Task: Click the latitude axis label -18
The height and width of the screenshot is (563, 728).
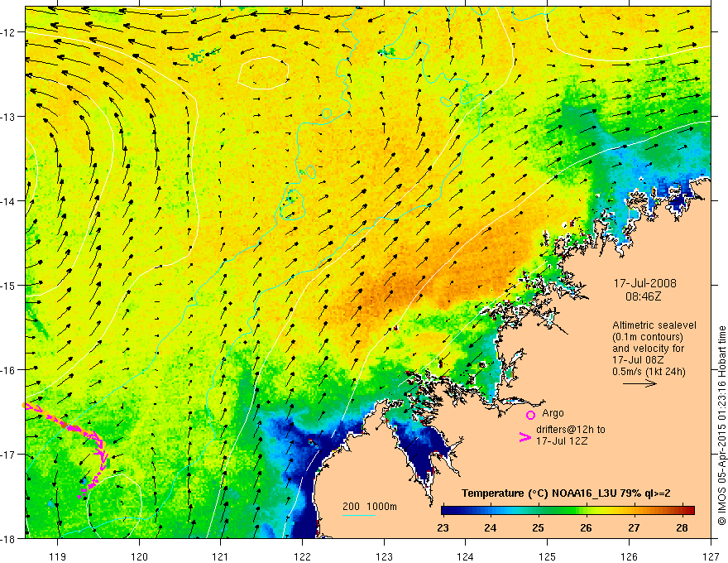Action: (7, 538)
